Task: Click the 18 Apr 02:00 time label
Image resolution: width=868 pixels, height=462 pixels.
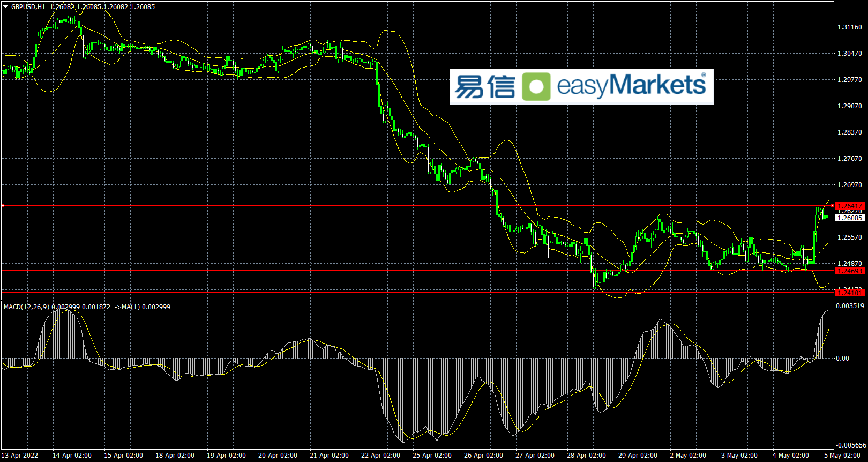Action: tap(175, 456)
